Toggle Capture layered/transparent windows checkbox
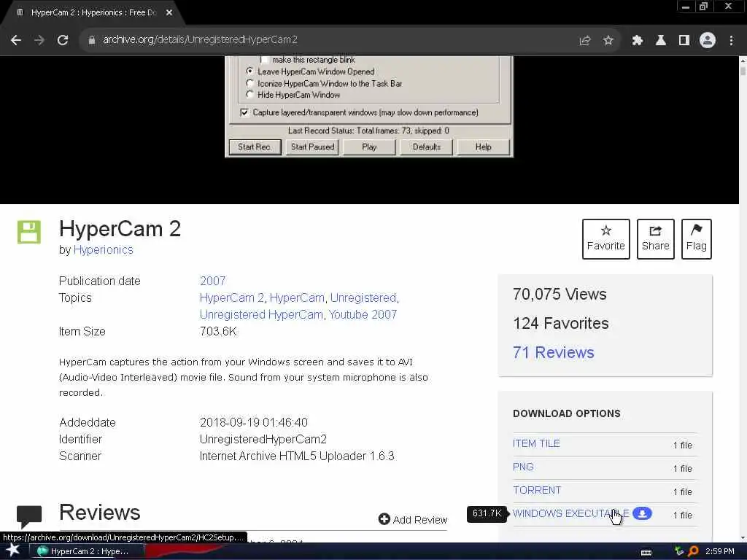 (x=244, y=112)
